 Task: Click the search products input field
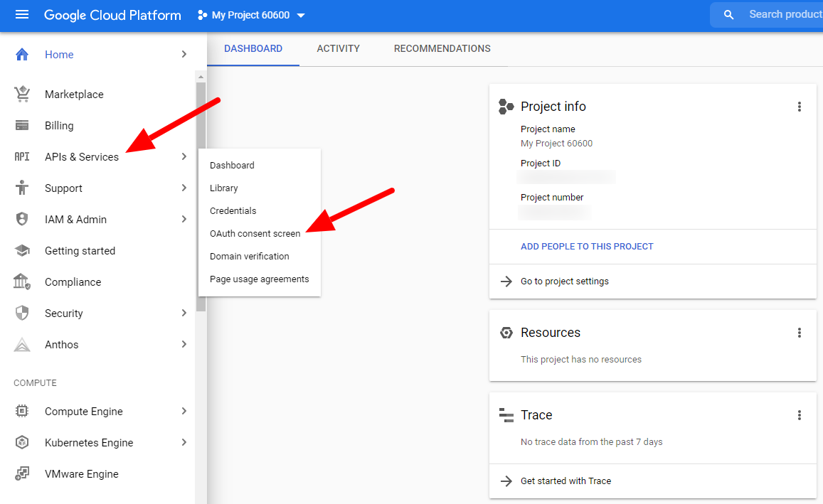click(x=782, y=15)
